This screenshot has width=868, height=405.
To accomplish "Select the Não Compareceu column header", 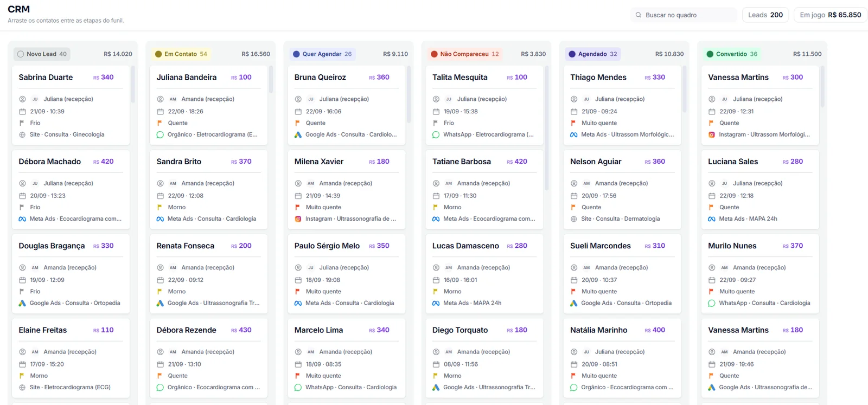I will pyautogui.click(x=464, y=54).
